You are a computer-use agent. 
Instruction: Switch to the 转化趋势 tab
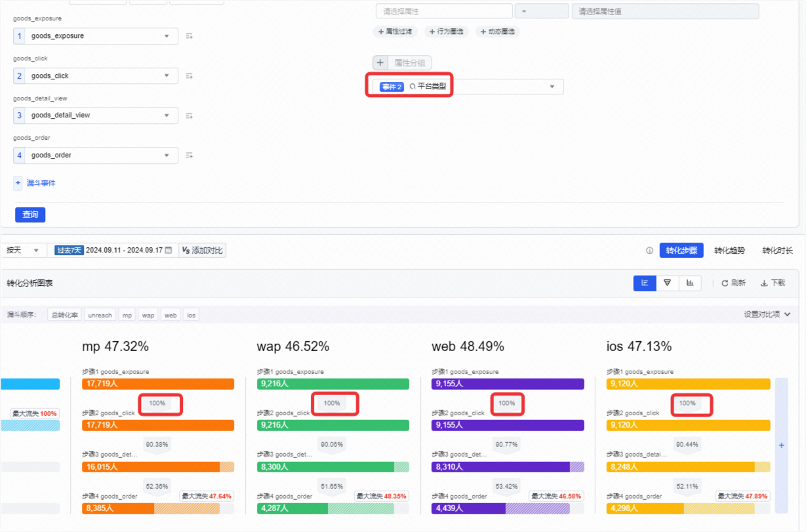729,251
